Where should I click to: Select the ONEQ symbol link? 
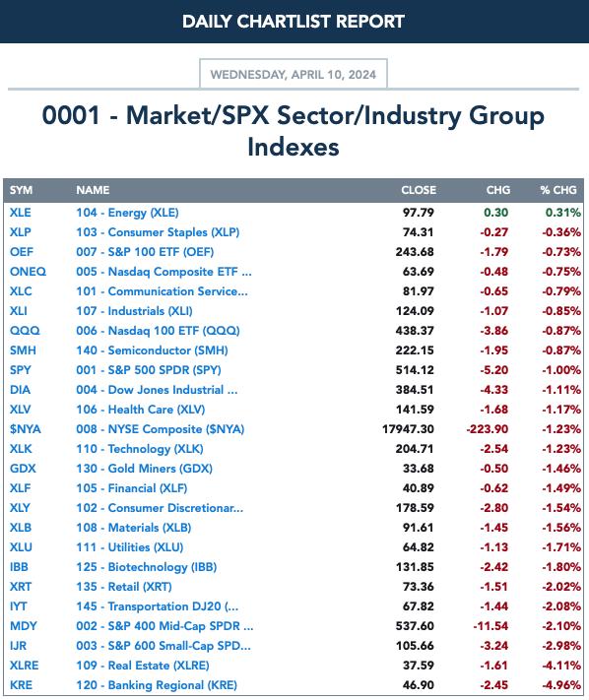coord(28,272)
